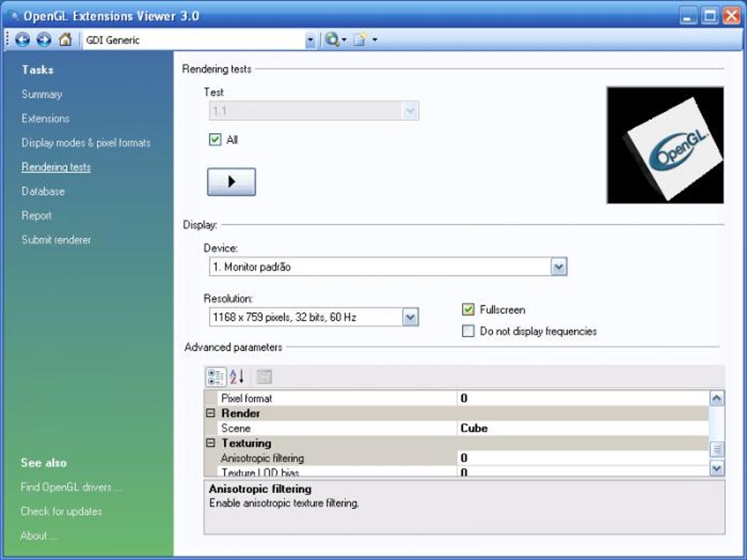Open the About link

pos(39,536)
